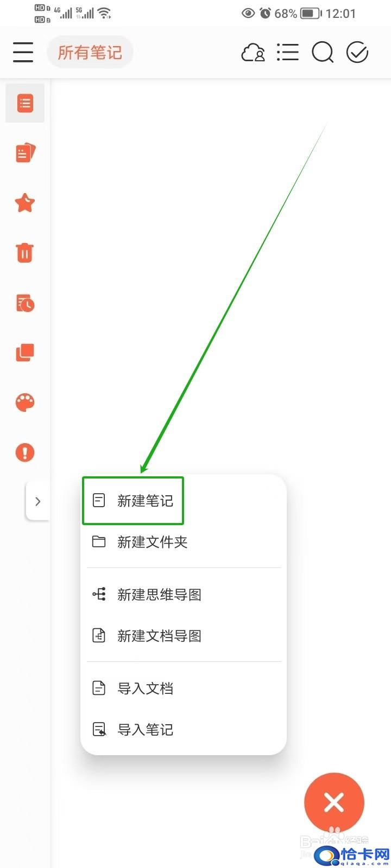
Task: Open the exclamation alert sidebar icon
Action: point(25,452)
